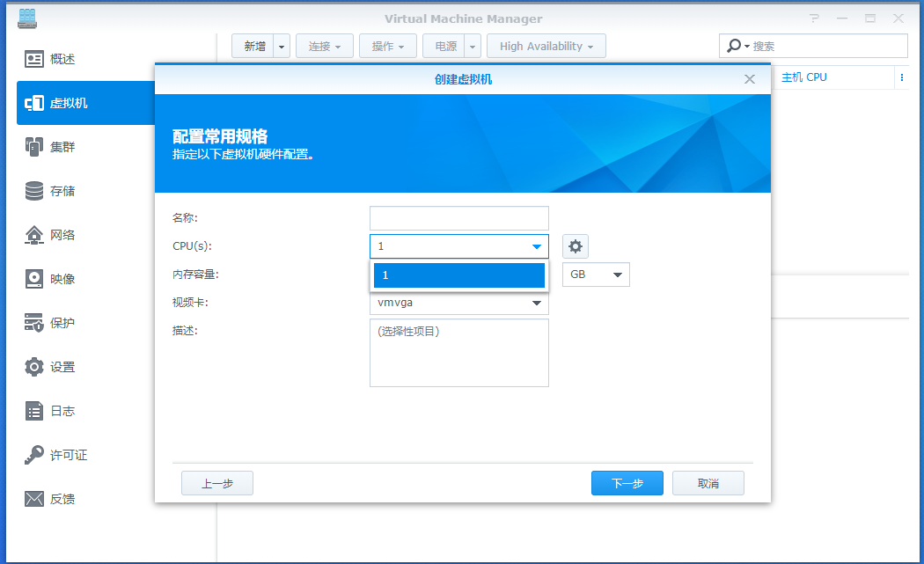The image size is (924, 564).
Task: Expand the vmvga video card dropdown
Action: pos(536,304)
